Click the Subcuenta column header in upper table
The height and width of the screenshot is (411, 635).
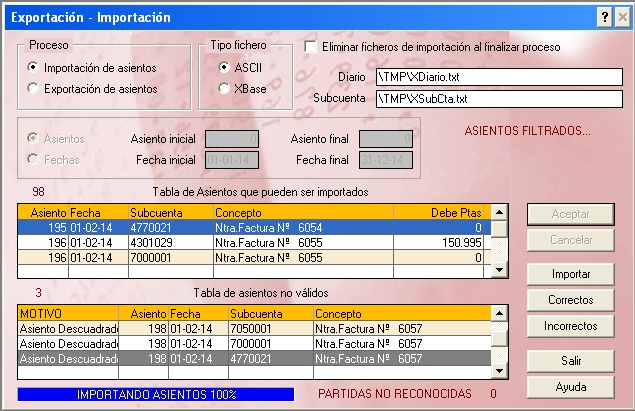171,213
